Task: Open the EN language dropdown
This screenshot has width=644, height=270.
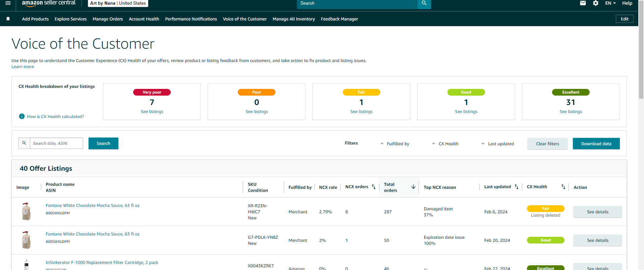Action: [x=610, y=3]
